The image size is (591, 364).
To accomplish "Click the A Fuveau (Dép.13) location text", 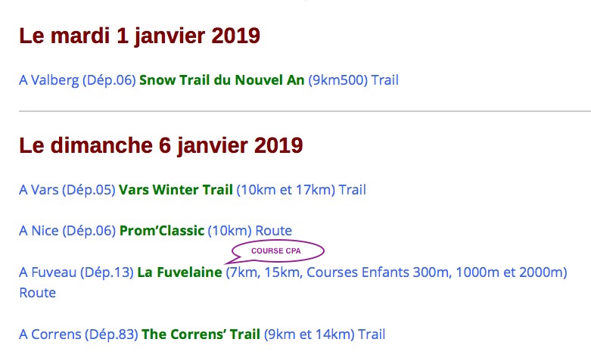I will point(76,272).
